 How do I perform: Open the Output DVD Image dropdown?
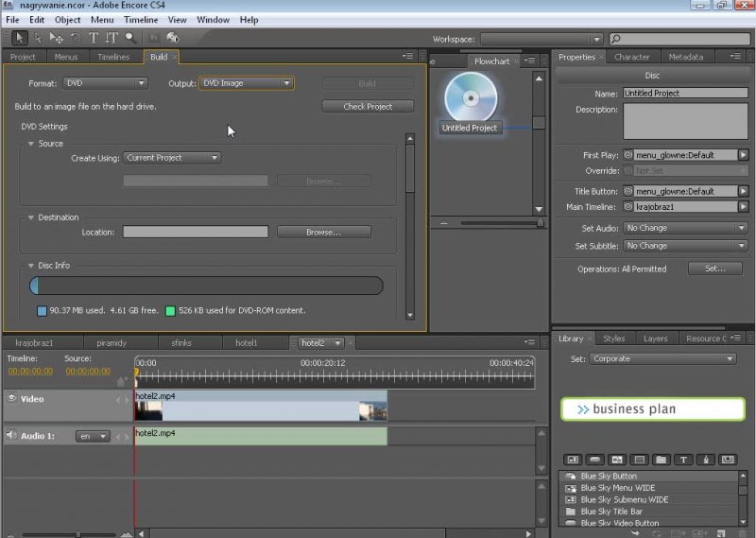pos(246,83)
